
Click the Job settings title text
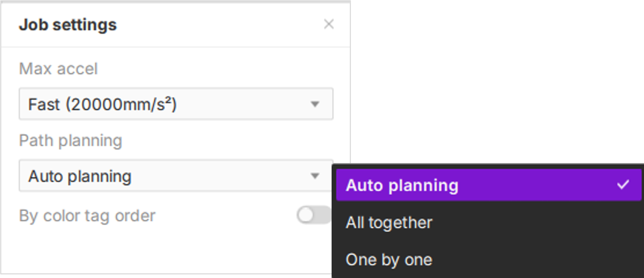tap(68, 25)
